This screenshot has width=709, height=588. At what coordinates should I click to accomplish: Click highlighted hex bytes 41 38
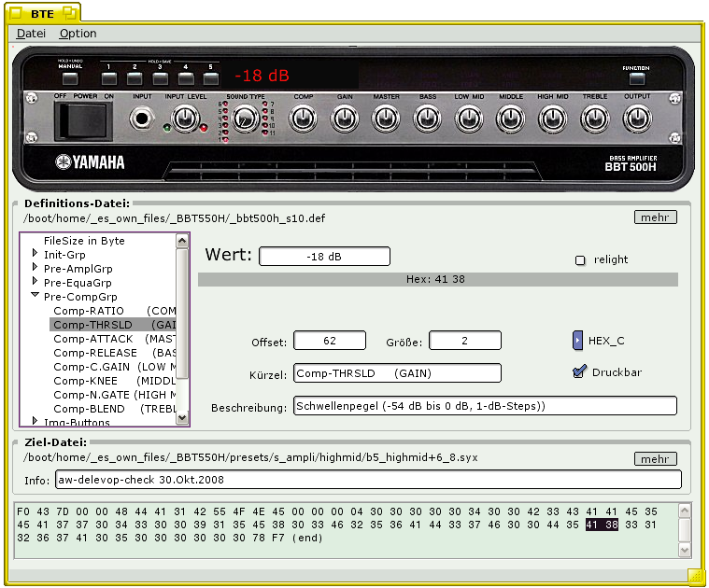pos(602,525)
